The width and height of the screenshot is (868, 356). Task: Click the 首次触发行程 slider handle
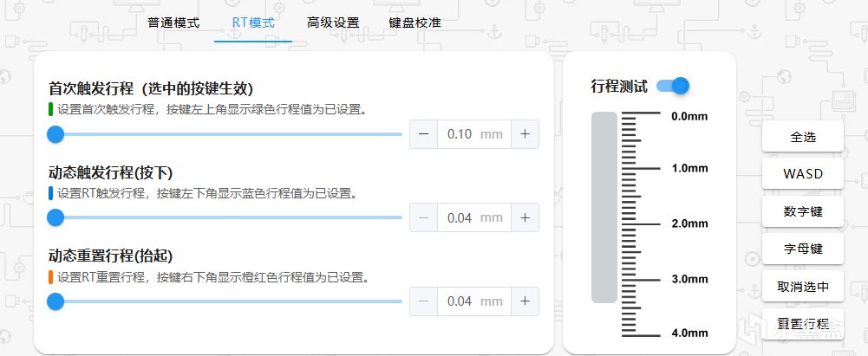pyautogui.click(x=55, y=134)
